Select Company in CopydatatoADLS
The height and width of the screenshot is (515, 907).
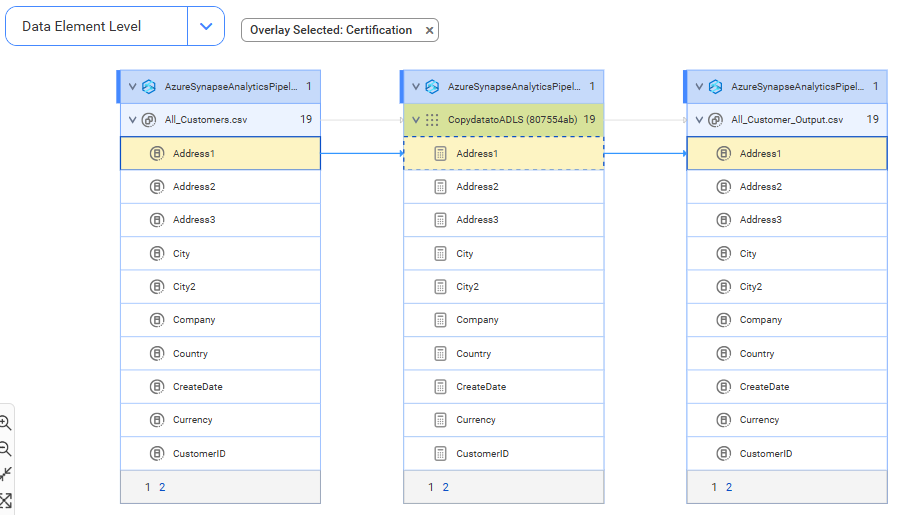(x=504, y=320)
